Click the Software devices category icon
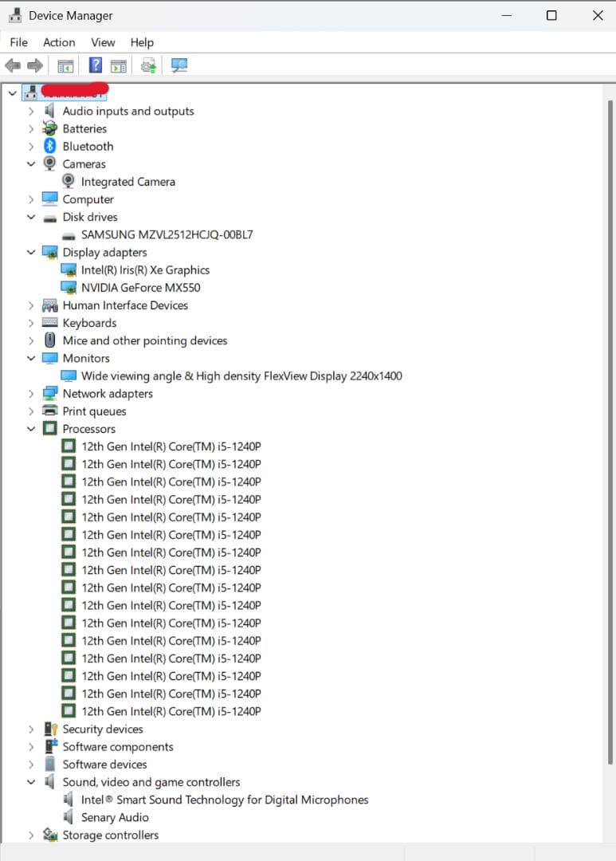The height and width of the screenshot is (861, 616). (50, 764)
